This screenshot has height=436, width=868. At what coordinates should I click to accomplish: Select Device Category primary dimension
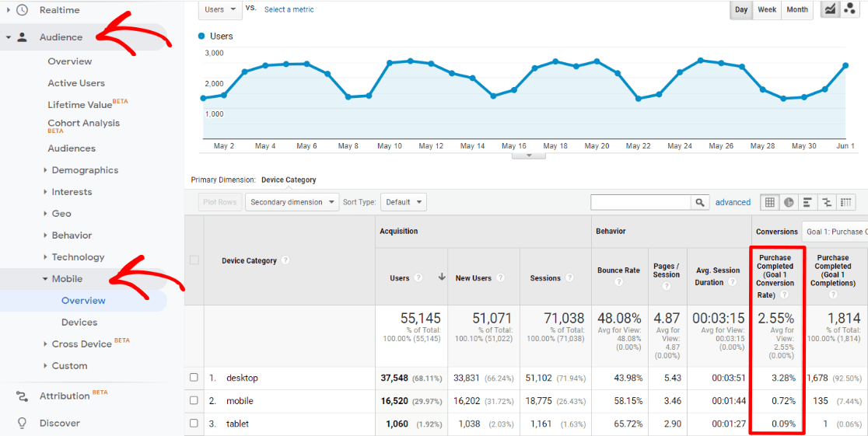[289, 180]
